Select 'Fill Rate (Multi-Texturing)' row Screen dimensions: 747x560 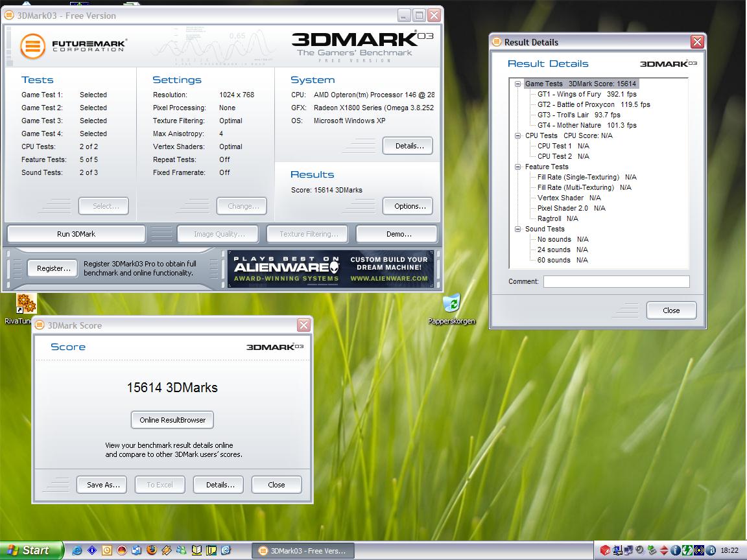point(584,187)
